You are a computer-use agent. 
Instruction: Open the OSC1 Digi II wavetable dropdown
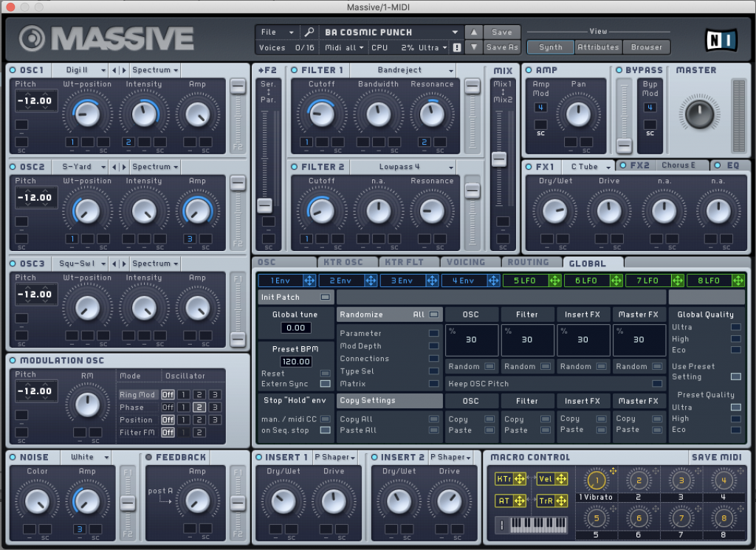tap(80, 70)
